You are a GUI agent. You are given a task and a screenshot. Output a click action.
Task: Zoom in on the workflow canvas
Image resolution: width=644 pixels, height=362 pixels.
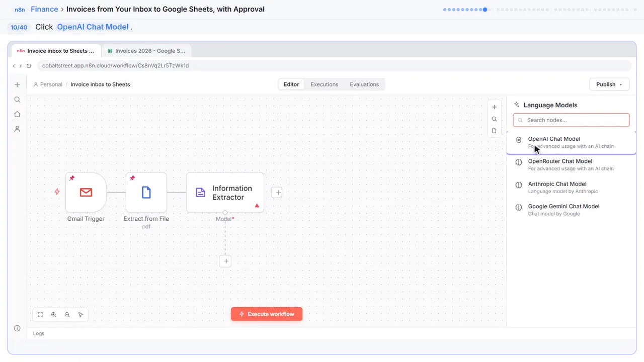pos(54,315)
